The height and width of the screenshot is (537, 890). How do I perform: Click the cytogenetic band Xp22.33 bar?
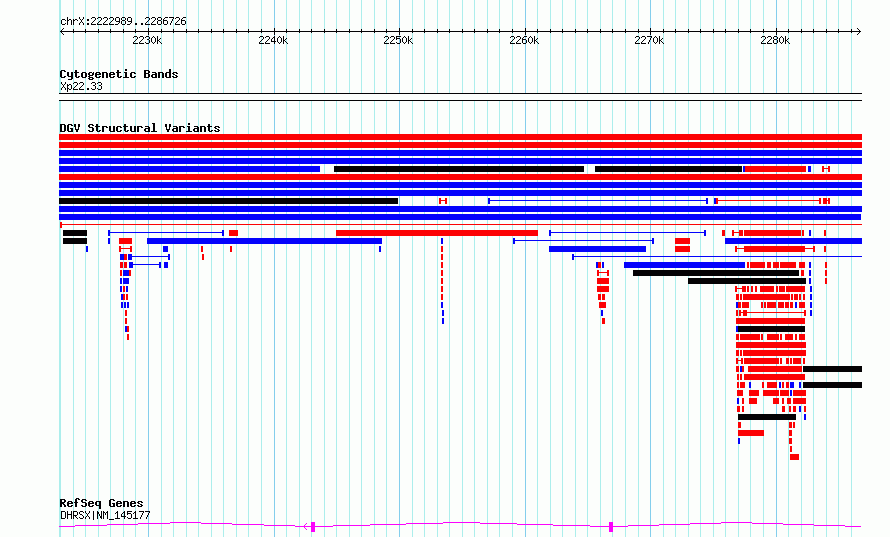[460, 97]
